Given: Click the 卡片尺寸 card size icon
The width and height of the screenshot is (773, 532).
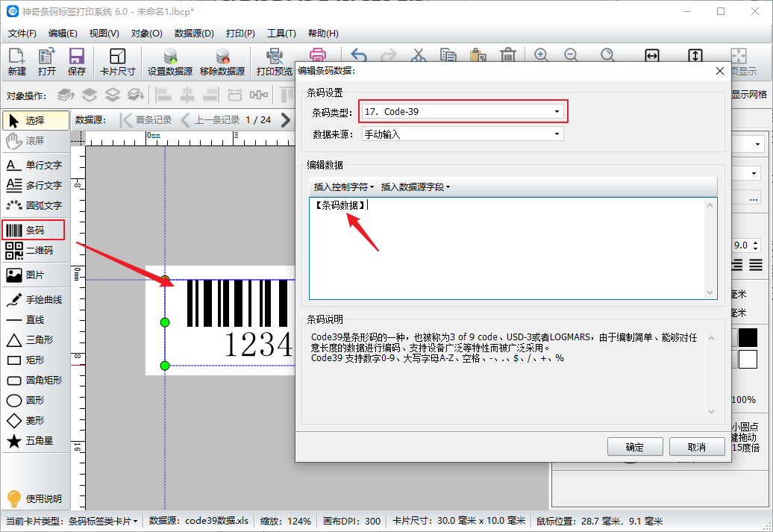Looking at the screenshot, I should pyautogui.click(x=117, y=61).
